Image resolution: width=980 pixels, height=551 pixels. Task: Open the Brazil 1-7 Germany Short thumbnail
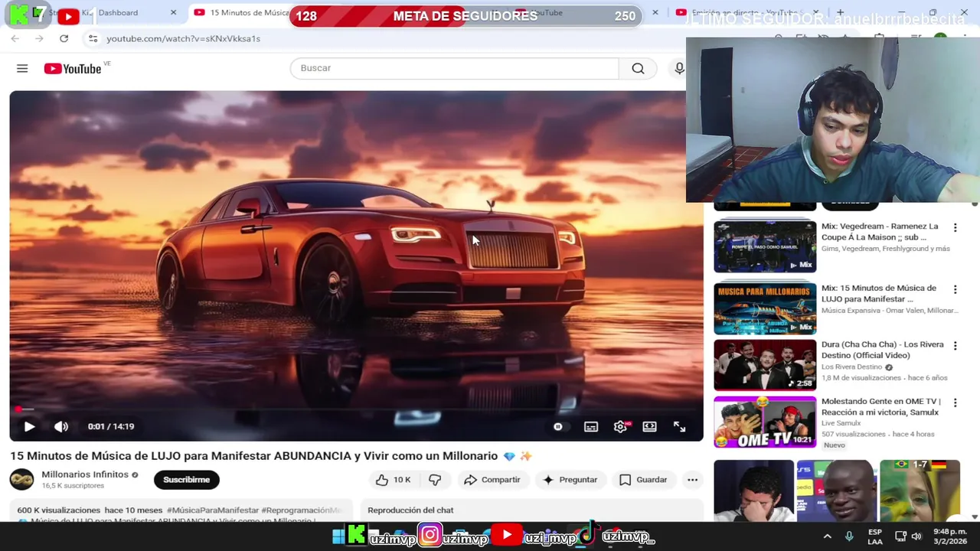[x=920, y=491]
